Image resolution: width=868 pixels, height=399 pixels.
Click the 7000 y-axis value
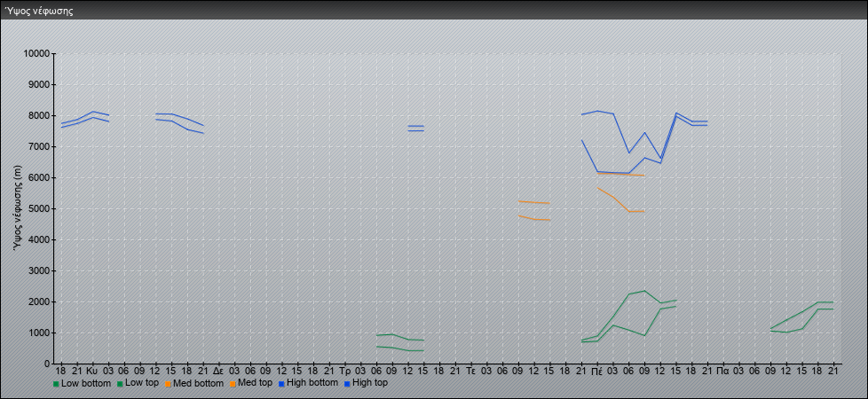(x=39, y=146)
